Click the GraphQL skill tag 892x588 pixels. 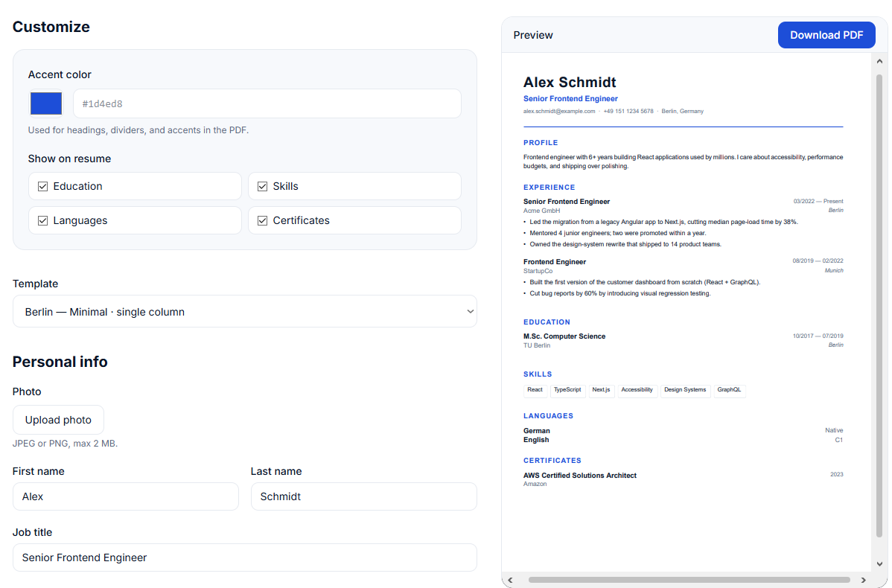729,390
